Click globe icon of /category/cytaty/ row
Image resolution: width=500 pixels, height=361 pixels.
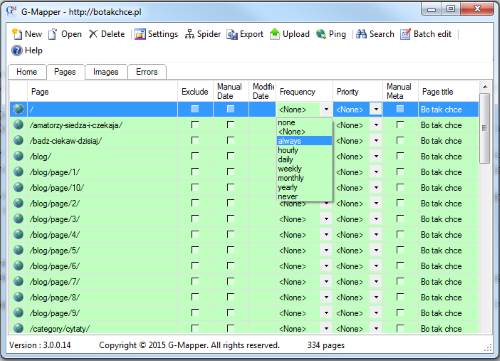pyautogui.click(x=19, y=328)
